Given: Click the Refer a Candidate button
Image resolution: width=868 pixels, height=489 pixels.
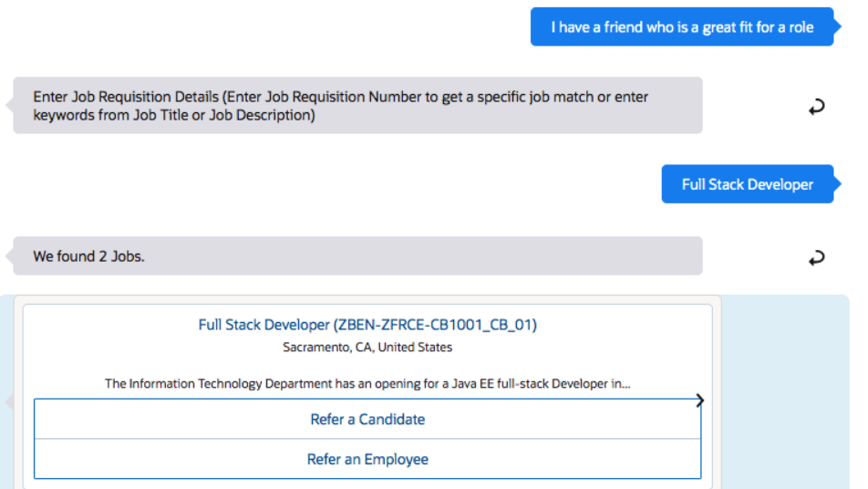Looking at the screenshot, I should coord(367,420).
